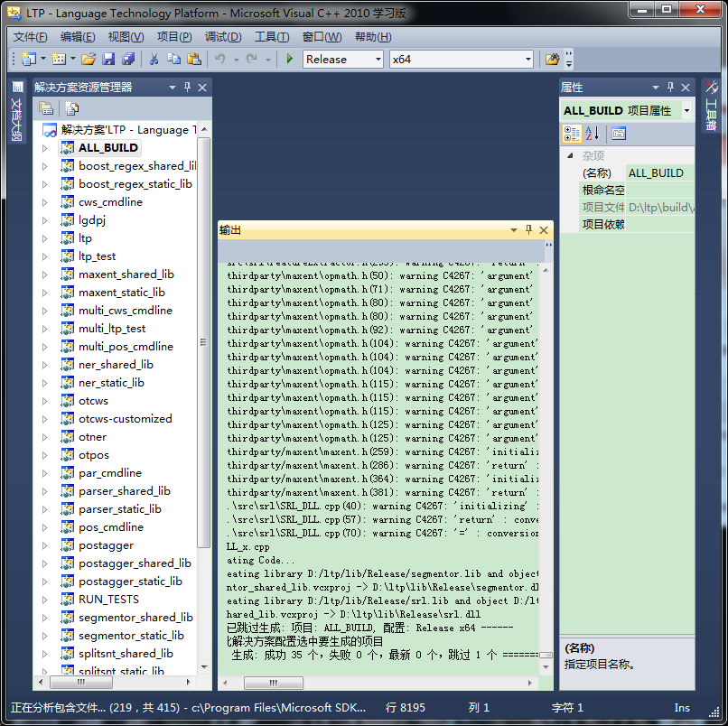Toggle auto-hide on the Output window
The width and height of the screenshot is (728, 726).
click(x=528, y=229)
